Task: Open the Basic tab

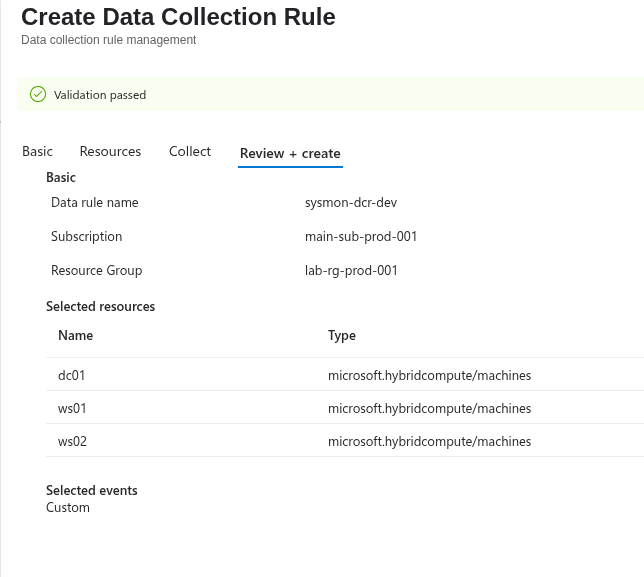Action: 37,151
